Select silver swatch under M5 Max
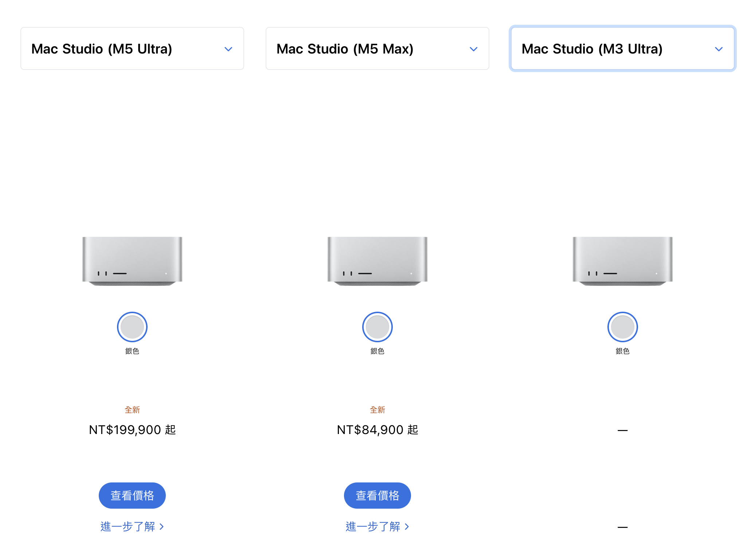755x560 pixels. [x=377, y=327]
